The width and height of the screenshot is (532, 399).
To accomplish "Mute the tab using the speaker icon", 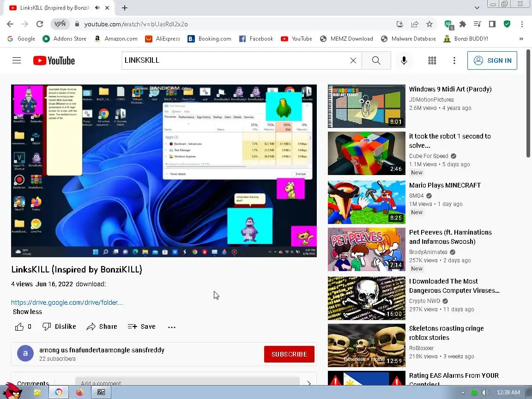I will pyautogui.click(x=97, y=7).
